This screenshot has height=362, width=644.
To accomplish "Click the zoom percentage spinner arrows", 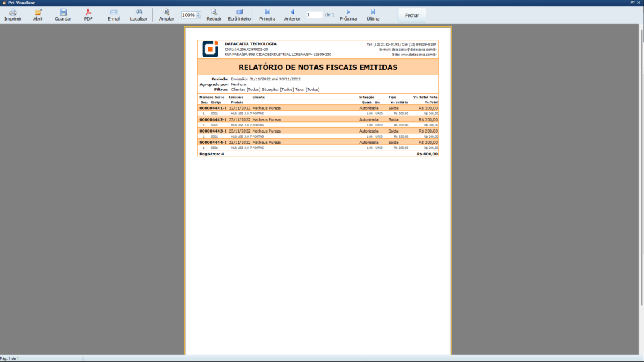I will [199, 15].
